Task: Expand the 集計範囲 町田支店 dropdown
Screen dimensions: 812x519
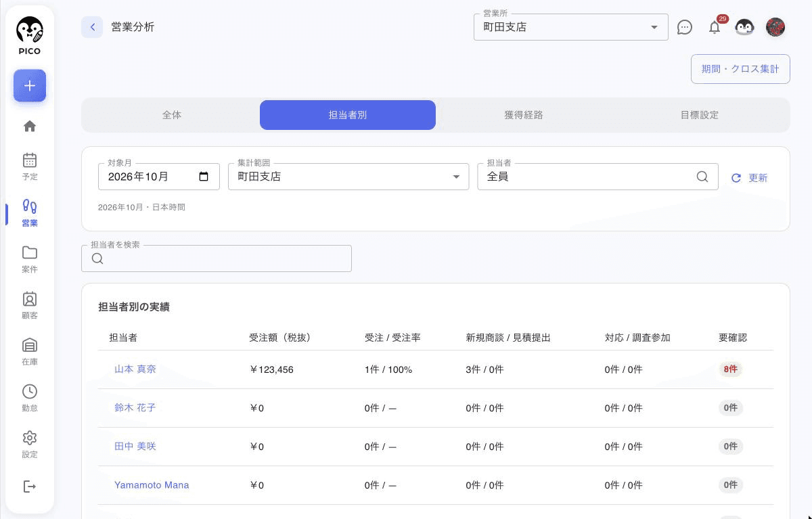Action: point(348,177)
